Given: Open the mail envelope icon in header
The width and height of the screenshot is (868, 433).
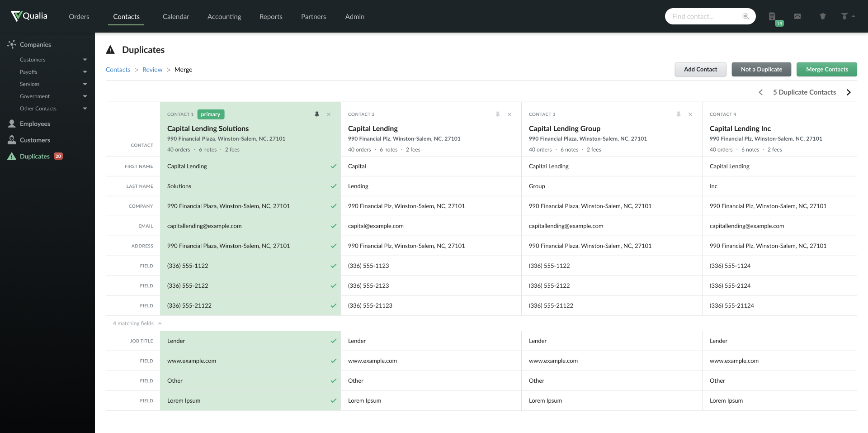Looking at the screenshot, I should tap(797, 16).
